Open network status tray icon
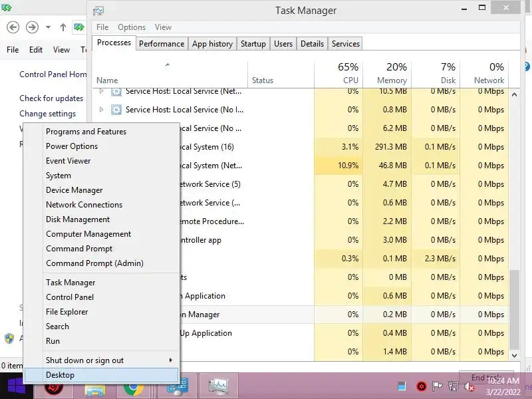The height and width of the screenshot is (399, 532). coord(454,386)
